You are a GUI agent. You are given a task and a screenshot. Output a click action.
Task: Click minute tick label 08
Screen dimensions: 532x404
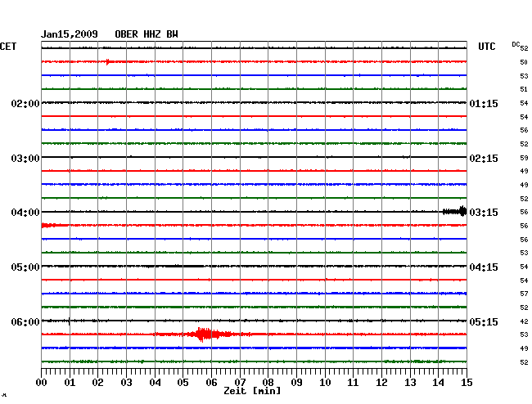coord(268,383)
